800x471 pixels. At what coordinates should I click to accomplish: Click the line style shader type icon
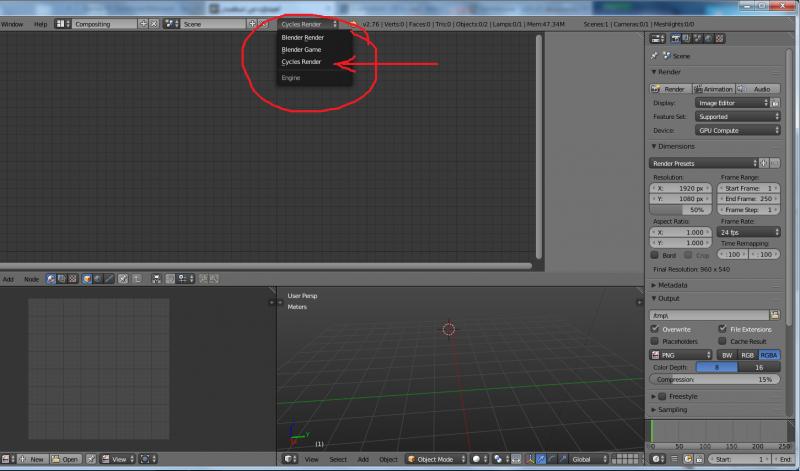[x=109, y=279]
